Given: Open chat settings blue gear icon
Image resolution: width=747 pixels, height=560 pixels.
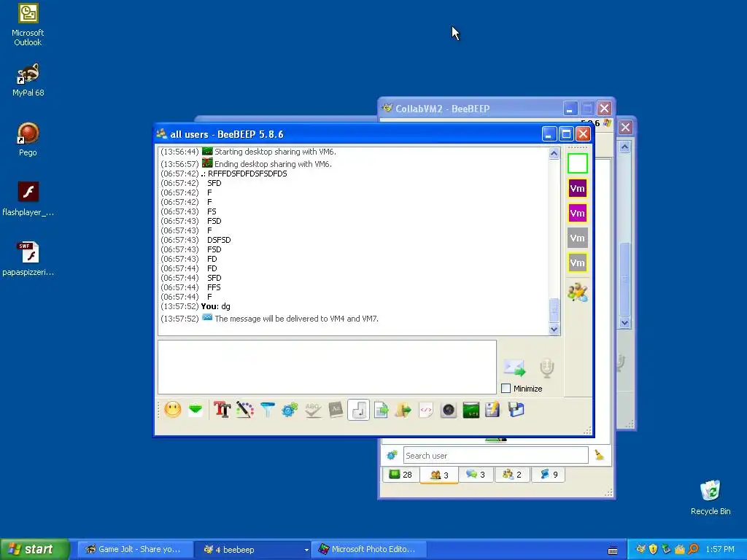Looking at the screenshot, I should coord(290,410).
